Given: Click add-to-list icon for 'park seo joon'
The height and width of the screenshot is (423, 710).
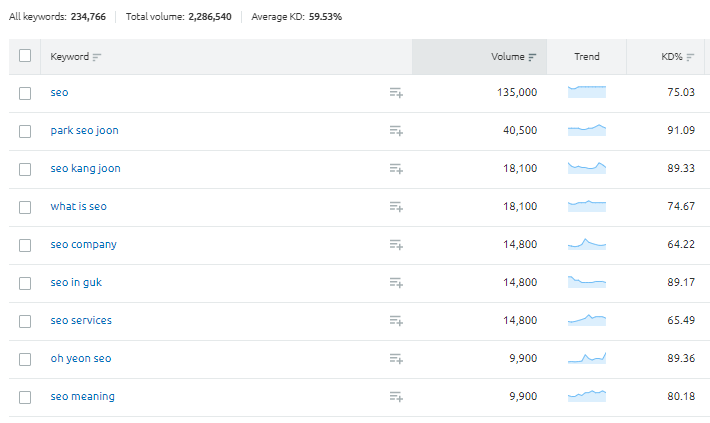Looking at the screenshot, I should tap(396, 131).
